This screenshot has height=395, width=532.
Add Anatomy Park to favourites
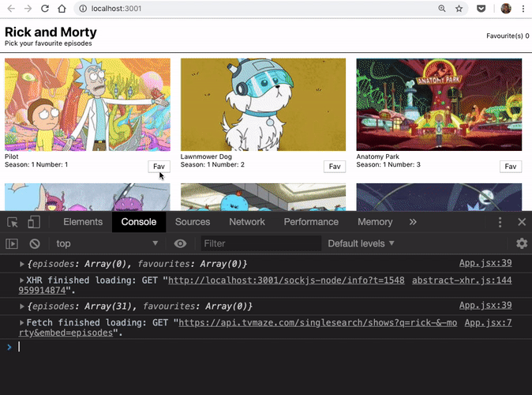[x=510, y=167]
